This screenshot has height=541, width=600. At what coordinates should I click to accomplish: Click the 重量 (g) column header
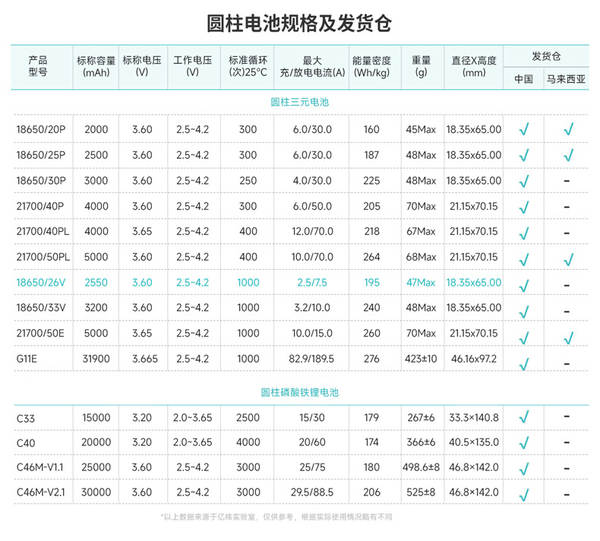[x=421, y=66]
